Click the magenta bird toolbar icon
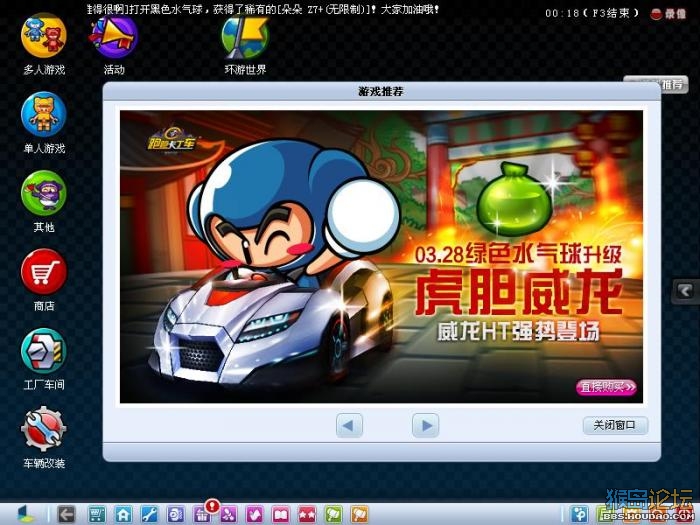The height and width of the screenshot is (525, 700). click(x=255, y=515)
